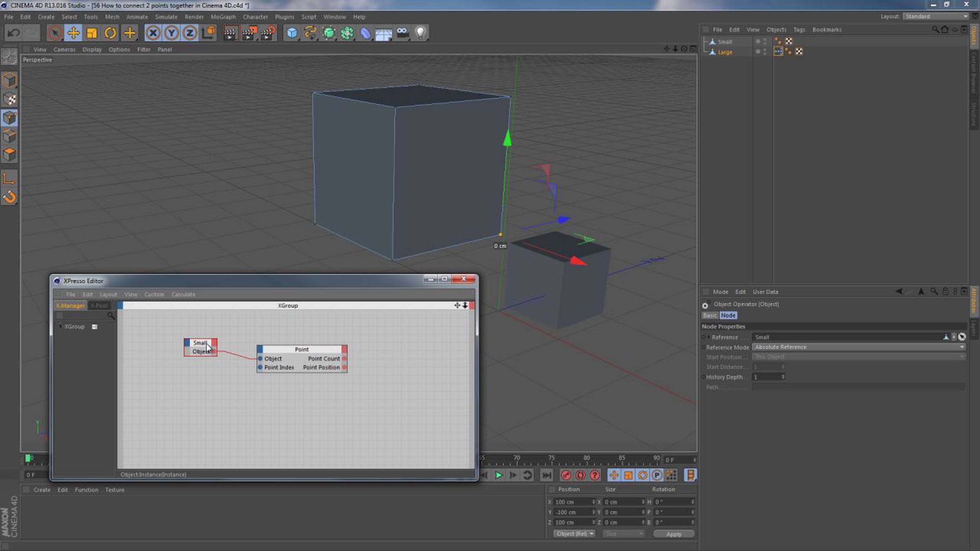The height and width of the screenshot is (551, 980).
Task: Toggle the Y axis lock
Action: [x=171, y=33]
